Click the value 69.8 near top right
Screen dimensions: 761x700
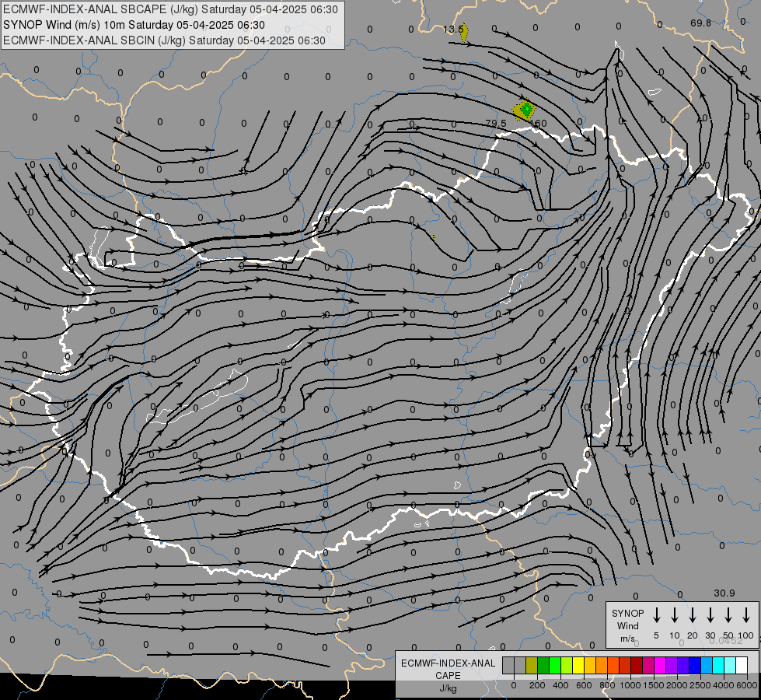[700, 23]
